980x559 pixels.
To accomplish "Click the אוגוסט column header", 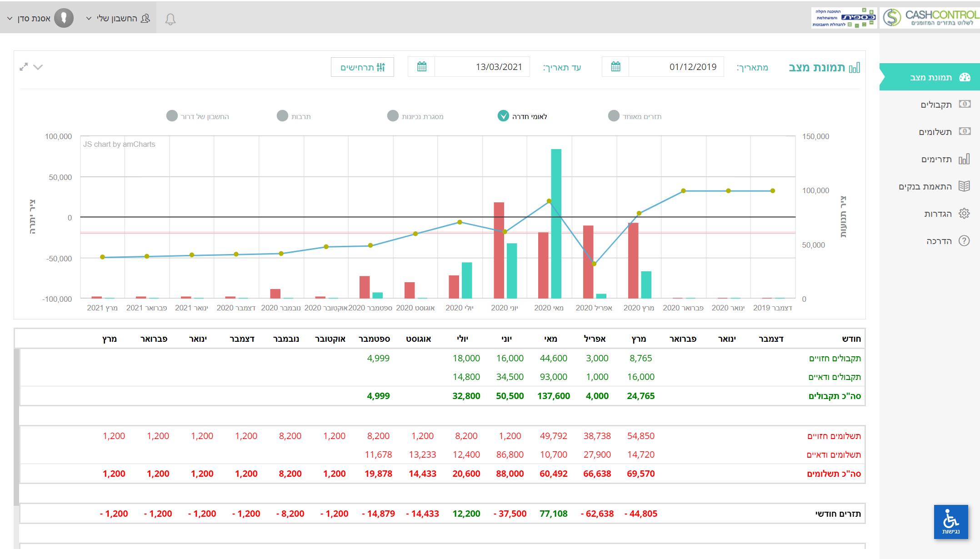I will pyautogui.click(x=418, y=339).
